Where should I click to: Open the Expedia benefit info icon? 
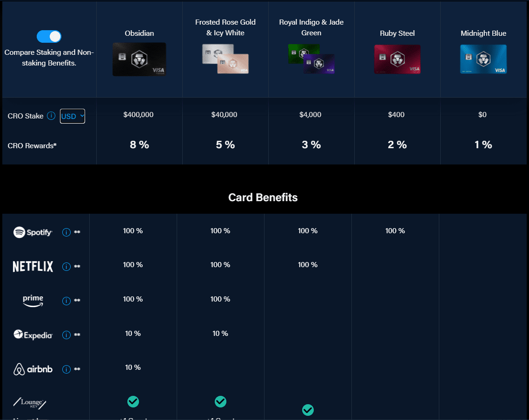coord(66,335)
